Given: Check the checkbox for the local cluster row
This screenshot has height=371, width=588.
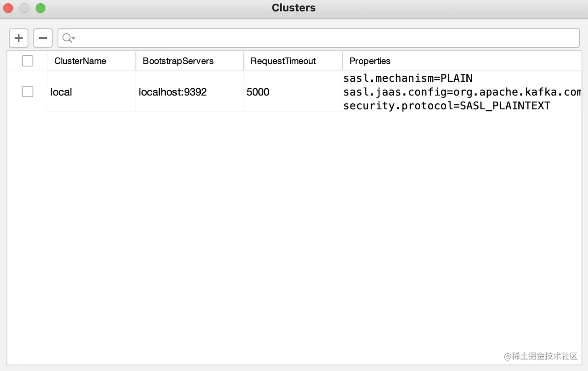Looking at the screenshot, I should [x=28, y=92].
